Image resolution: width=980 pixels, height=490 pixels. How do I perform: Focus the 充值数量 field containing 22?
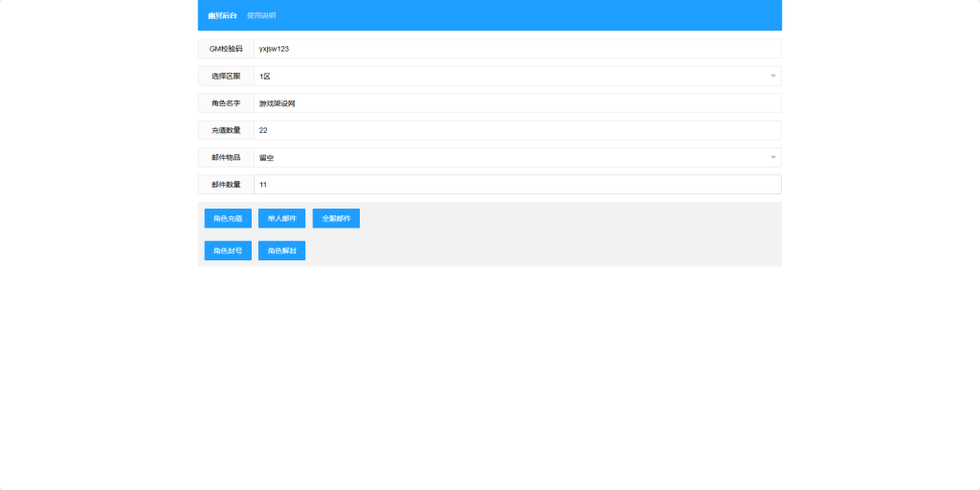pos(518,130)
